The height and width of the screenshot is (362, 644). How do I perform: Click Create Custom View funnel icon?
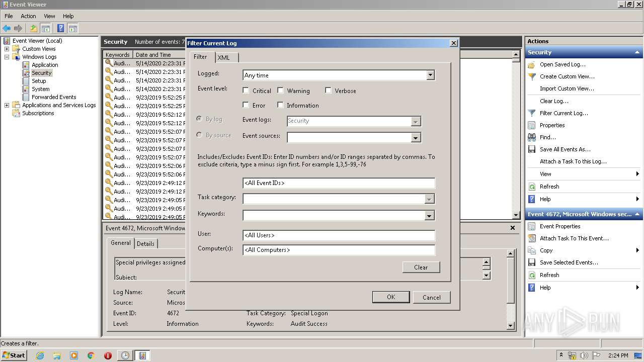click(x=532, y=76)
